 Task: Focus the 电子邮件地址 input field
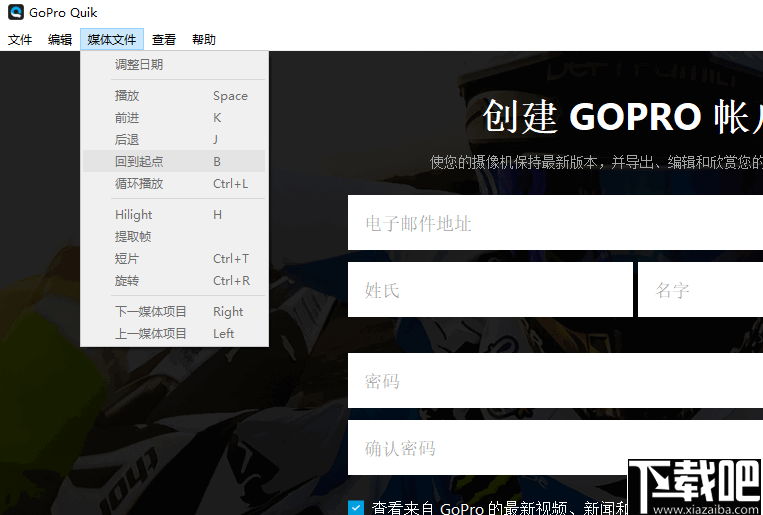point(555,222)
